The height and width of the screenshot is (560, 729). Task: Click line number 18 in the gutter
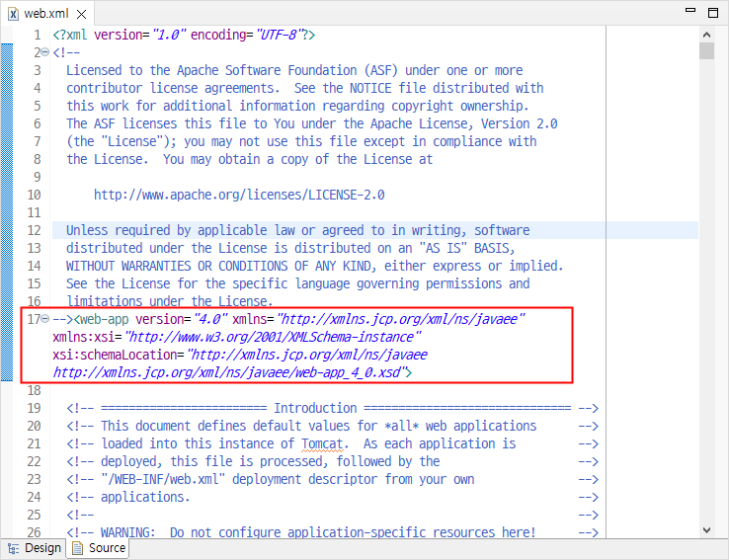[34, 390]
